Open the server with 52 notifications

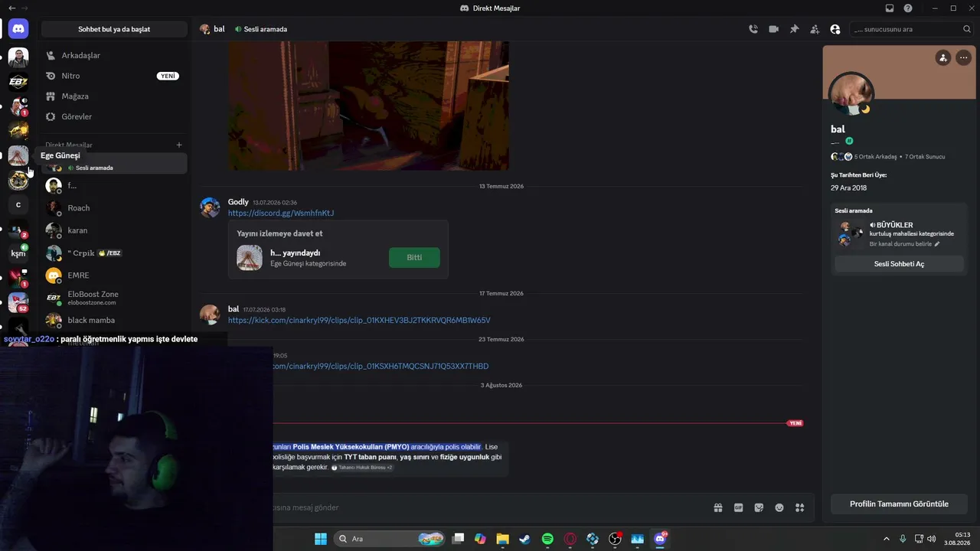pyautogui.click(x=18, y=302)
